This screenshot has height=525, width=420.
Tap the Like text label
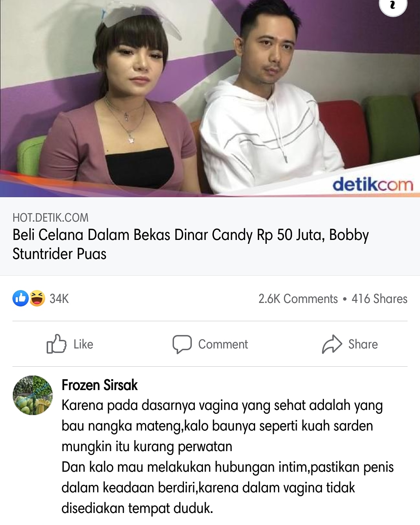[x=83, y=344]
